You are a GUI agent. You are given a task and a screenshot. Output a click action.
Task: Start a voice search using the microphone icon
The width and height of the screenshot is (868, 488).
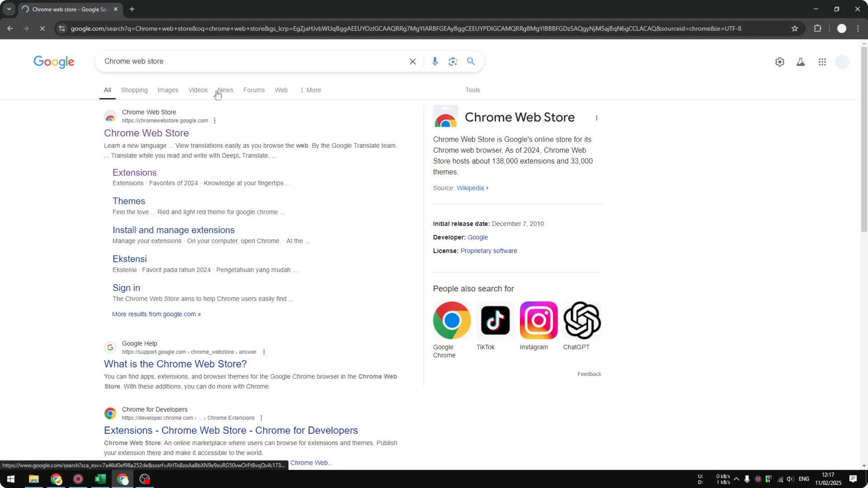[x=435, y=61]
